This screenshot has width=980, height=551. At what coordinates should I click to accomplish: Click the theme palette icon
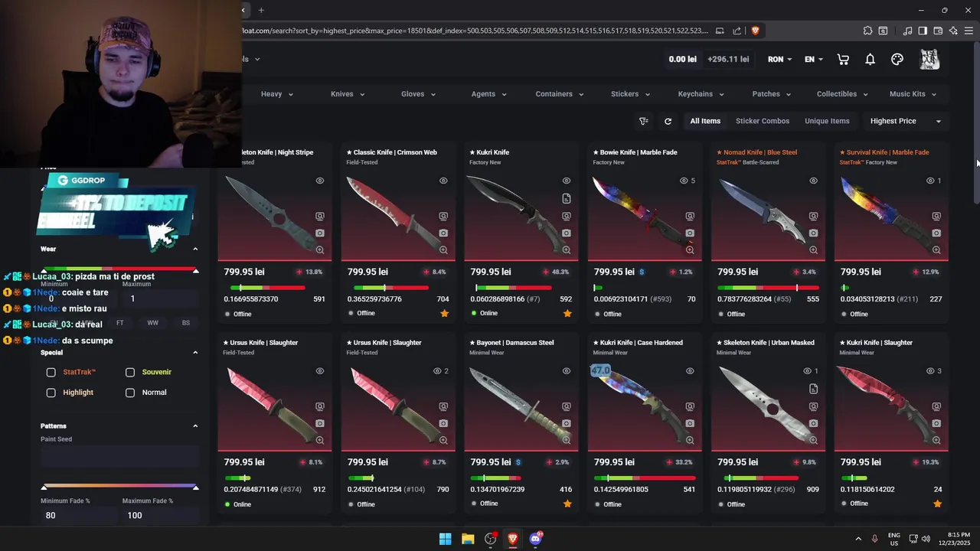pyautogui.click(x=897, y=60)
